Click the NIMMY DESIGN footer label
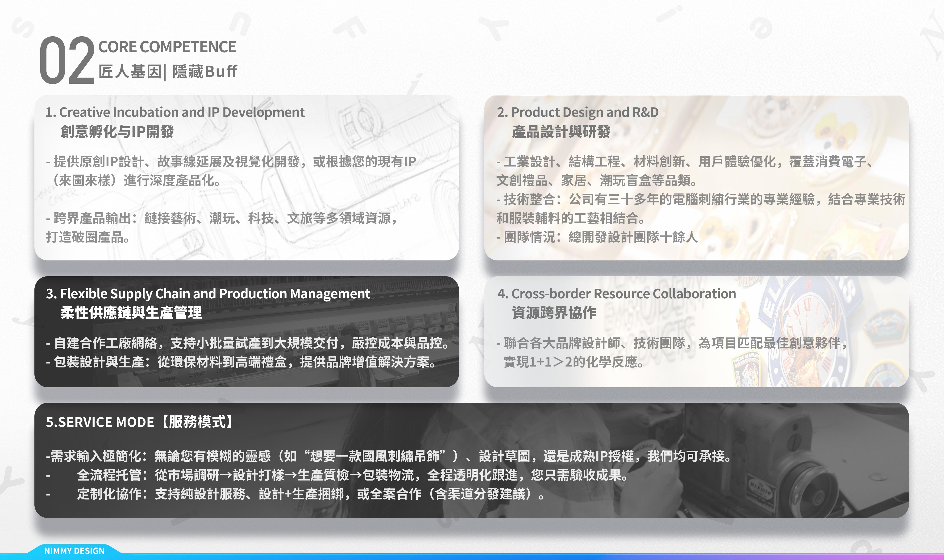The width and height of the screenshot is (944, 560). click(x=74, y=551)
